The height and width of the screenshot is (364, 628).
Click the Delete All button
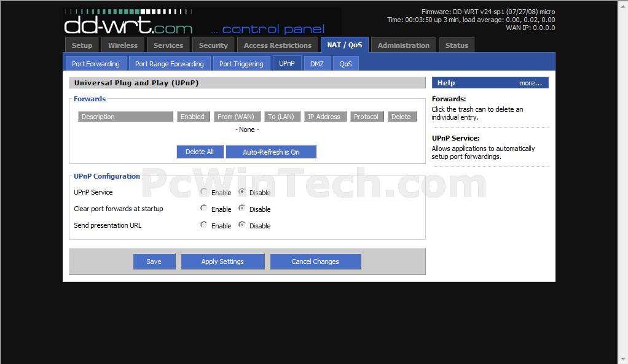point(200,152)
